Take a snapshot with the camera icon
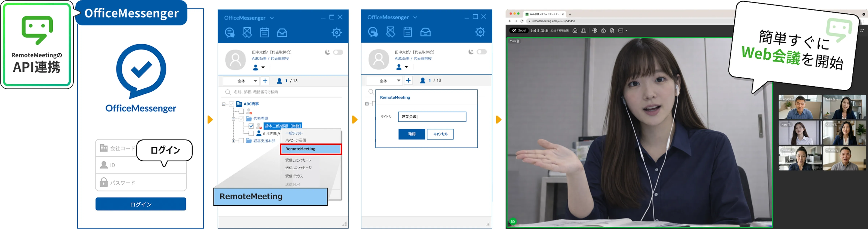The image size is (868, 229). [603, 30]
